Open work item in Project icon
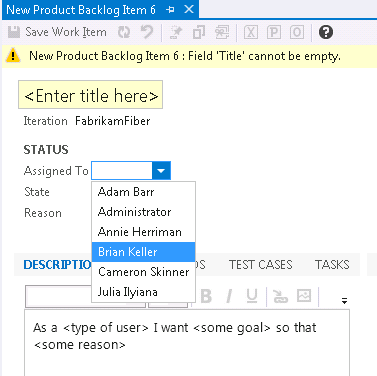This screenshot has height=376, width=377. point(274,32)
